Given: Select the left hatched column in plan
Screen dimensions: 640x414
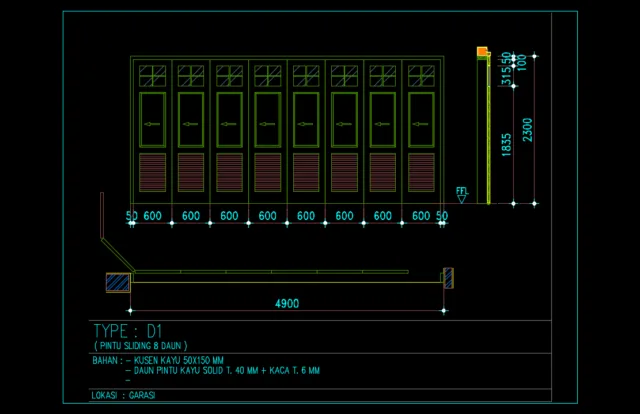Looking at the screenshot, I should (x=118, y=282).
